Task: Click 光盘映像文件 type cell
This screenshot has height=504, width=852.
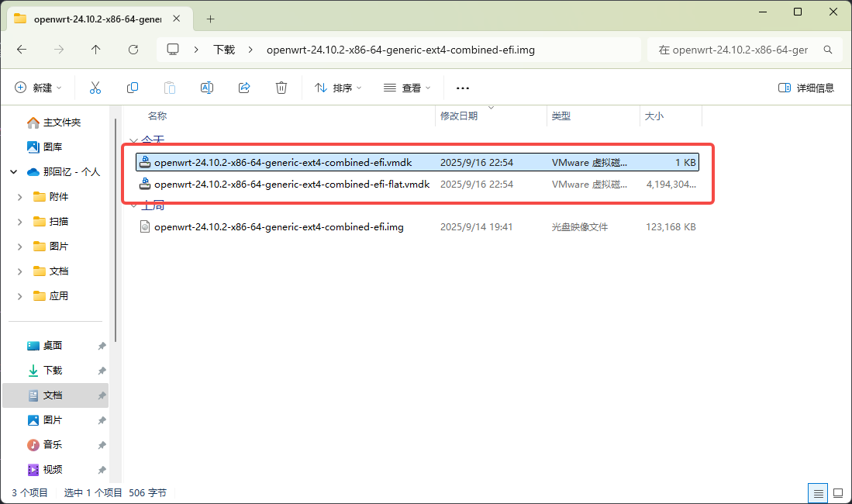Action: 580,226
